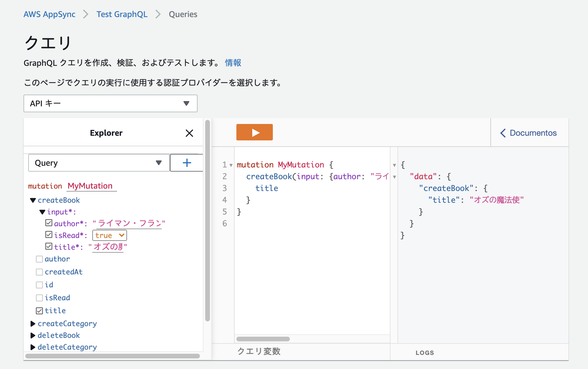Open the クエリ変数 panel
588x369 pixels.
point(259,351)
